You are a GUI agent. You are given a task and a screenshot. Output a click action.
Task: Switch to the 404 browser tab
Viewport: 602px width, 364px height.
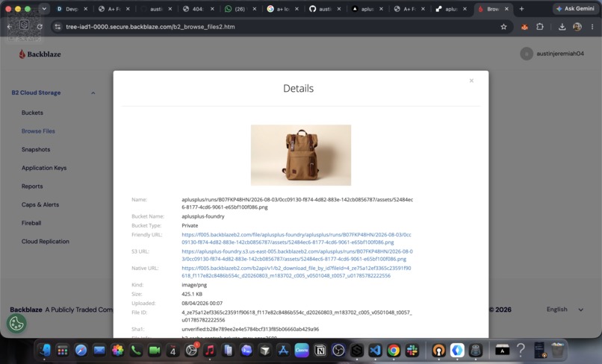pyautogui.click(x=198, y=9)
